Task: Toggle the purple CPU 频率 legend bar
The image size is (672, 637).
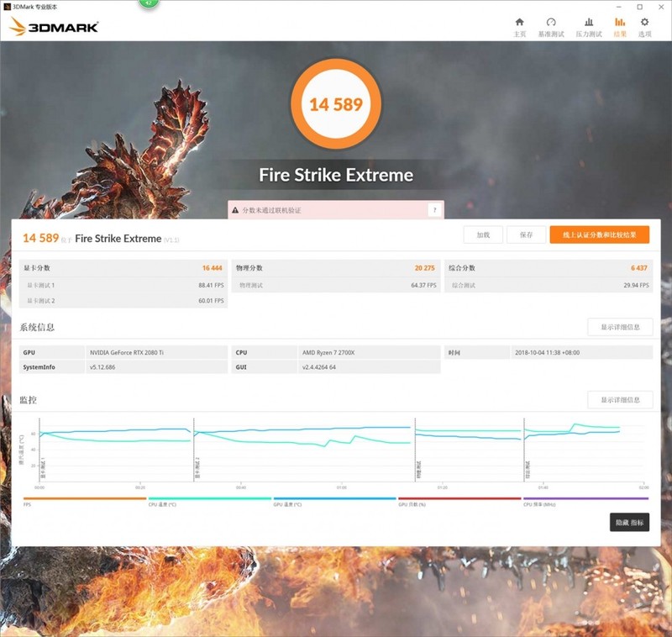Action: tap(585, 498)
